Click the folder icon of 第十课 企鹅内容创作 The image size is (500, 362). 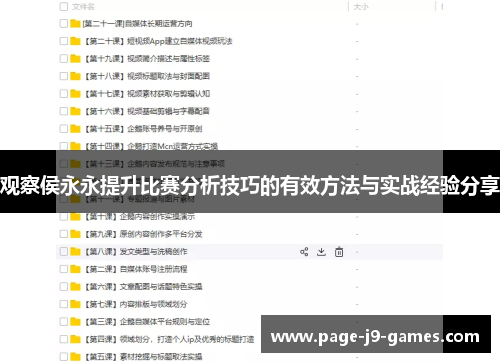[x=75, y=217]
